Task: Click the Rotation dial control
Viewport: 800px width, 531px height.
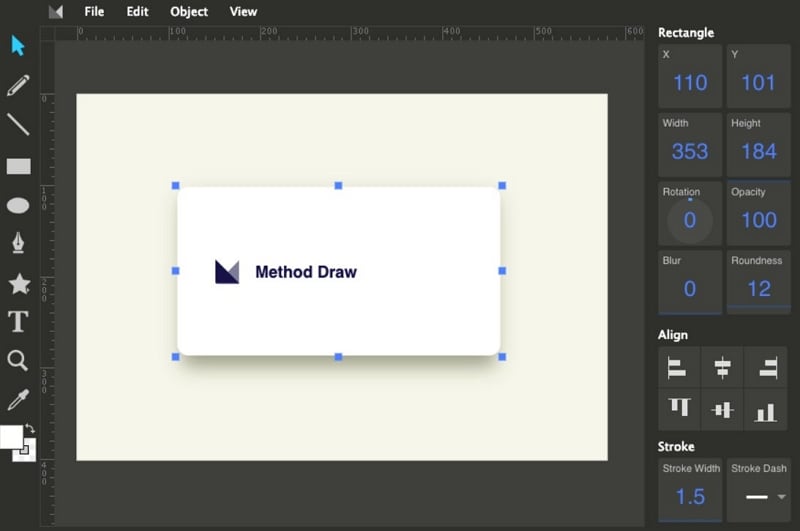Action: [x=689, y=220]
